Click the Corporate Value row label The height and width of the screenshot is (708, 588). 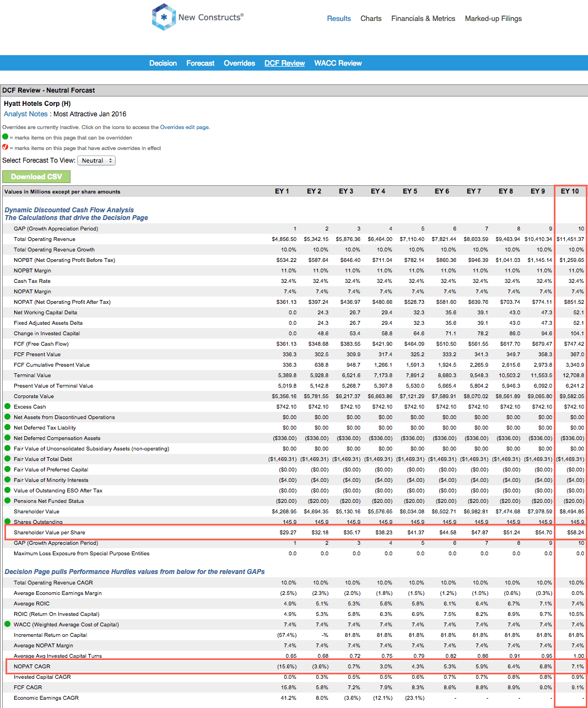click(34, 396)
